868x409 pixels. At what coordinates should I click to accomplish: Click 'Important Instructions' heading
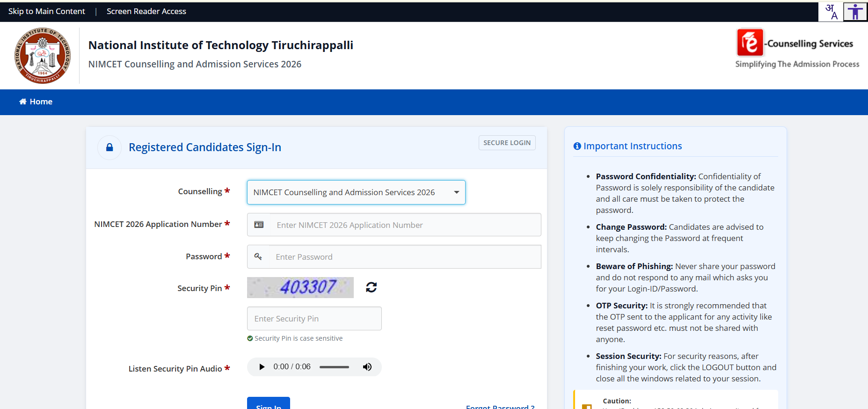[633, 146]
